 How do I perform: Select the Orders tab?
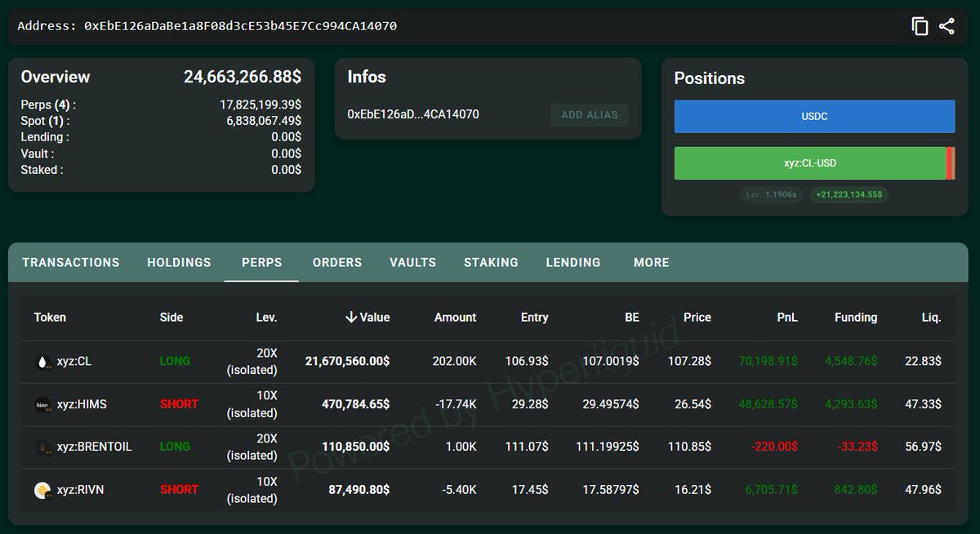[x=336, y=263]
